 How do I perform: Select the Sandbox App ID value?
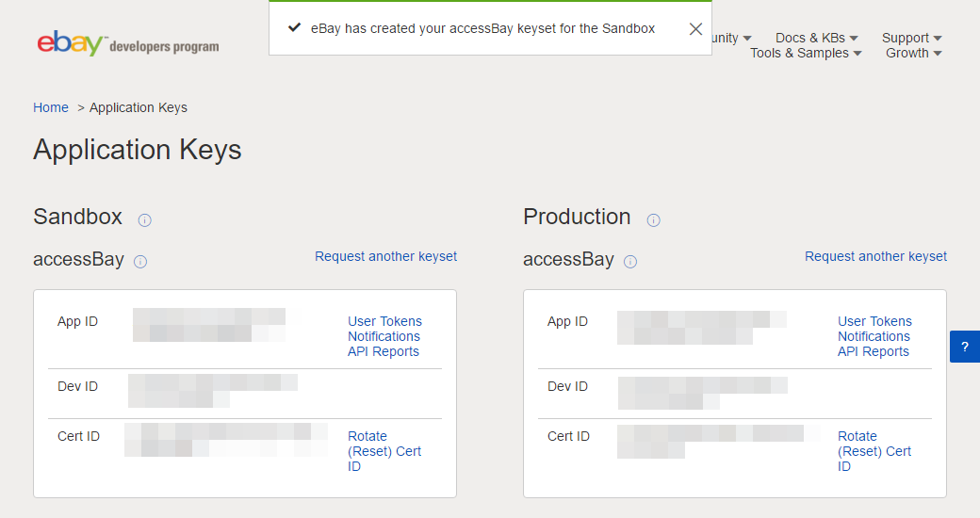[209, 325]
